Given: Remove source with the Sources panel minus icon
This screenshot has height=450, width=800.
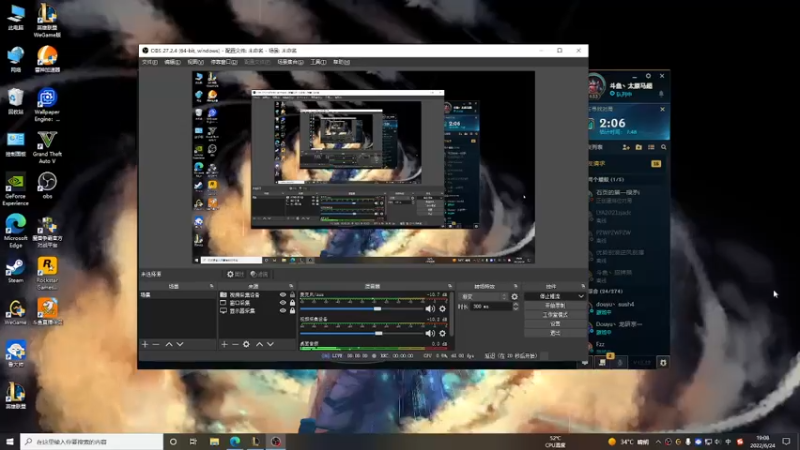Looking at the screenshot, I should coord(235,344).
